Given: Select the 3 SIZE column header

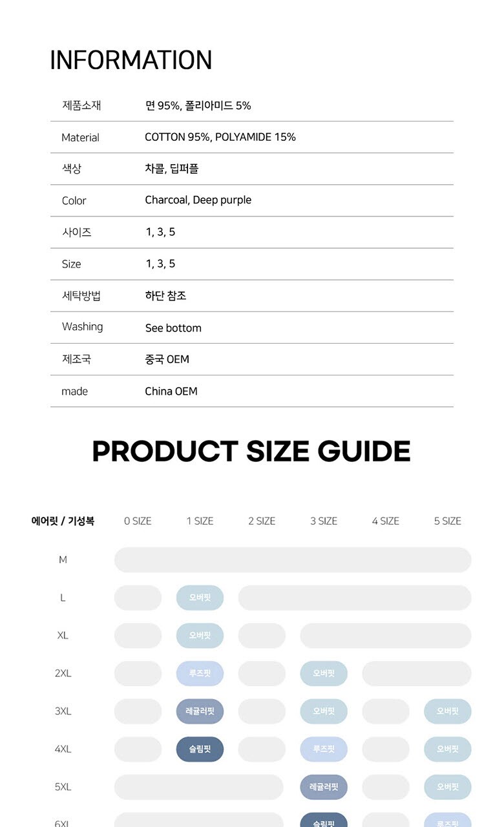Looking at the screenshot, I should click(324, 521).
